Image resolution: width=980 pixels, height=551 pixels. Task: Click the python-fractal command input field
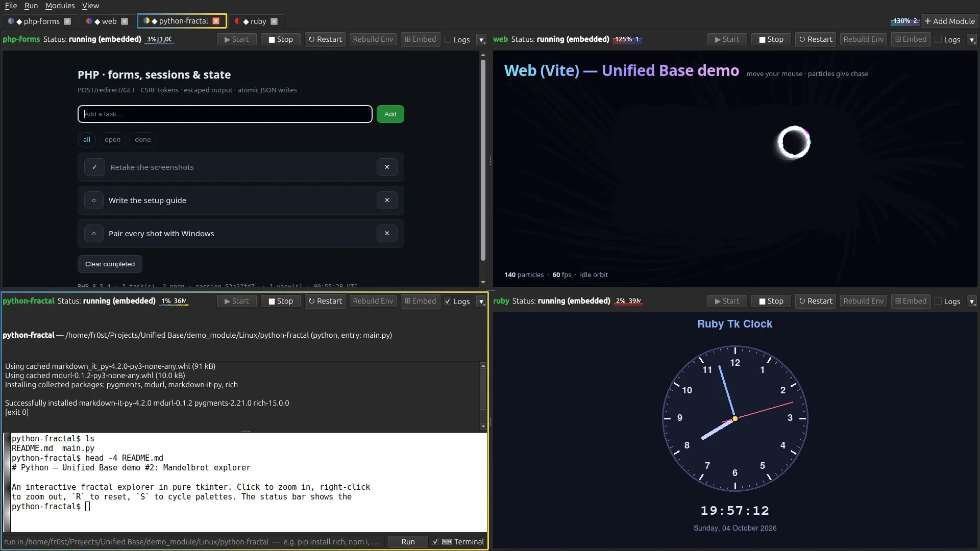[x=194, y=542]
